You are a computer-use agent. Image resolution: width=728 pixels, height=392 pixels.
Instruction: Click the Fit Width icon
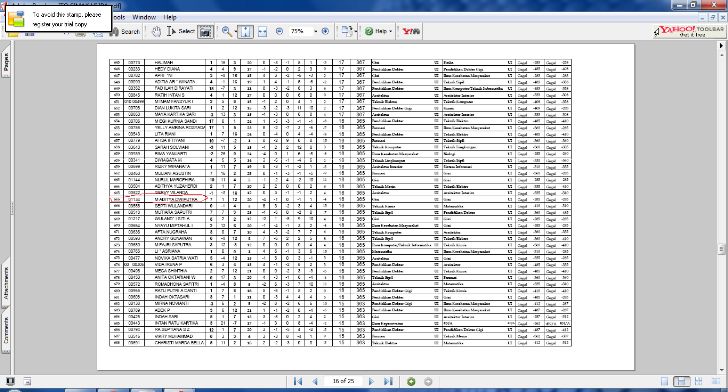[262, 32]
